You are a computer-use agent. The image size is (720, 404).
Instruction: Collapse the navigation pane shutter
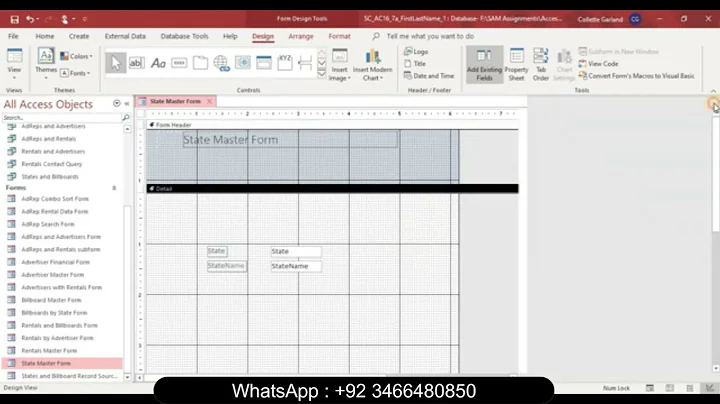click(x=127, y=104)
